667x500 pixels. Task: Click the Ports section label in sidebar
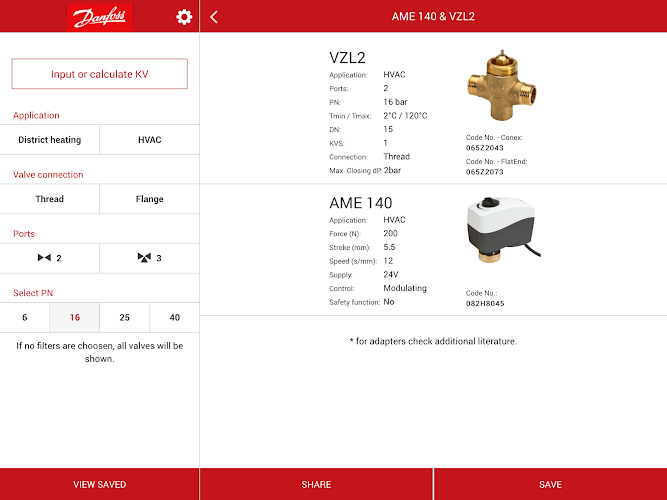pos(24,234)
